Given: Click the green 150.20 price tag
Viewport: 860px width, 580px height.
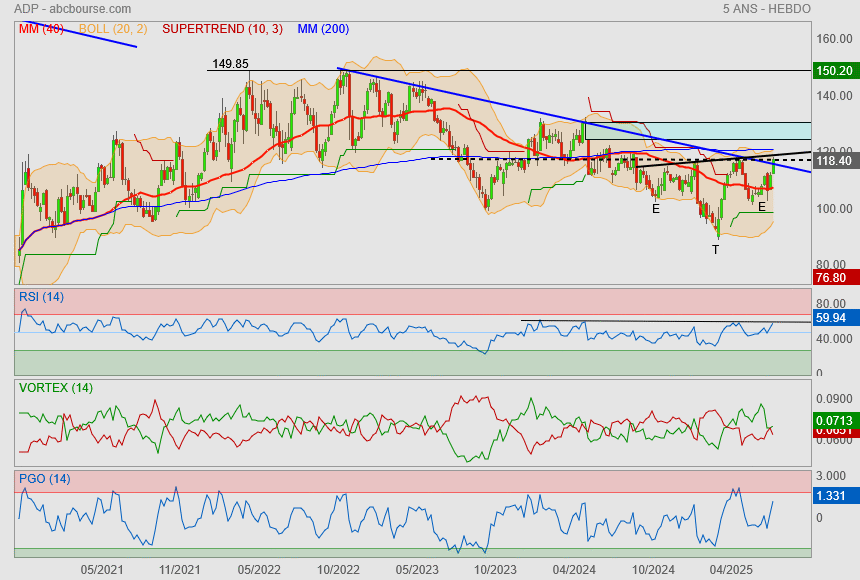Looking at the screenshot, I should pos(836,71).
